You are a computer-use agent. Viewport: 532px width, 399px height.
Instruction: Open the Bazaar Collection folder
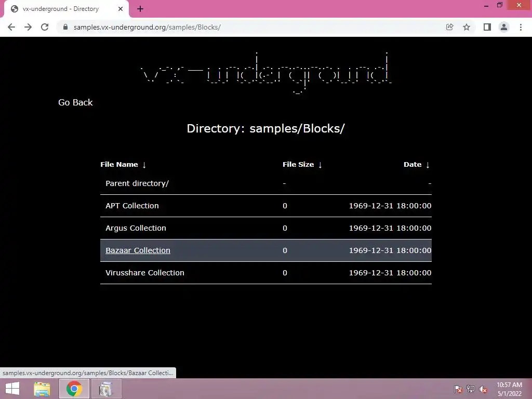pos(138,250)
